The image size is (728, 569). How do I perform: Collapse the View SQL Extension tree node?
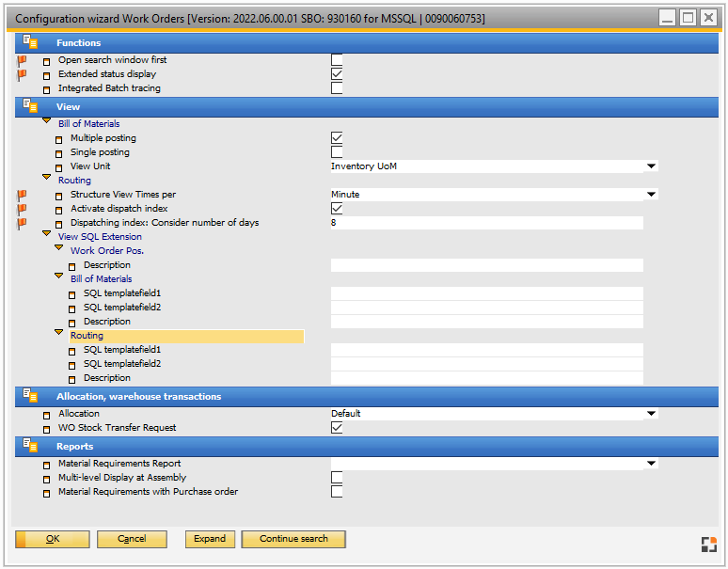47,235
